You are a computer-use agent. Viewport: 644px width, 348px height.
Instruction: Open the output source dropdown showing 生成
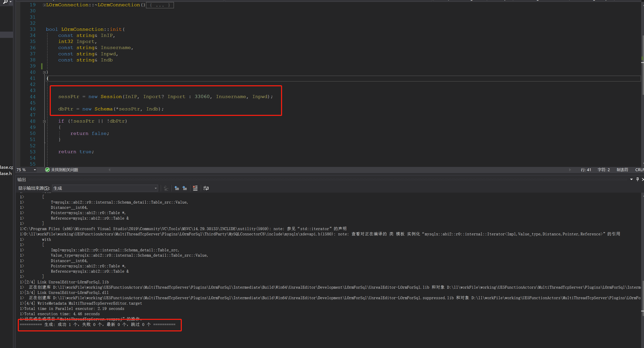[105, 188]
